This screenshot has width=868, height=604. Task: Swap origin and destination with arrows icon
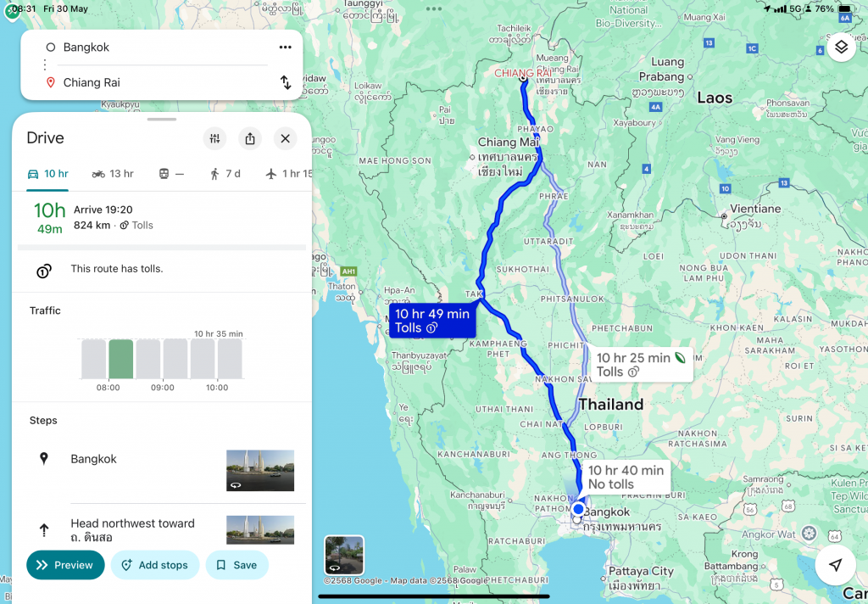pos(286,82)
